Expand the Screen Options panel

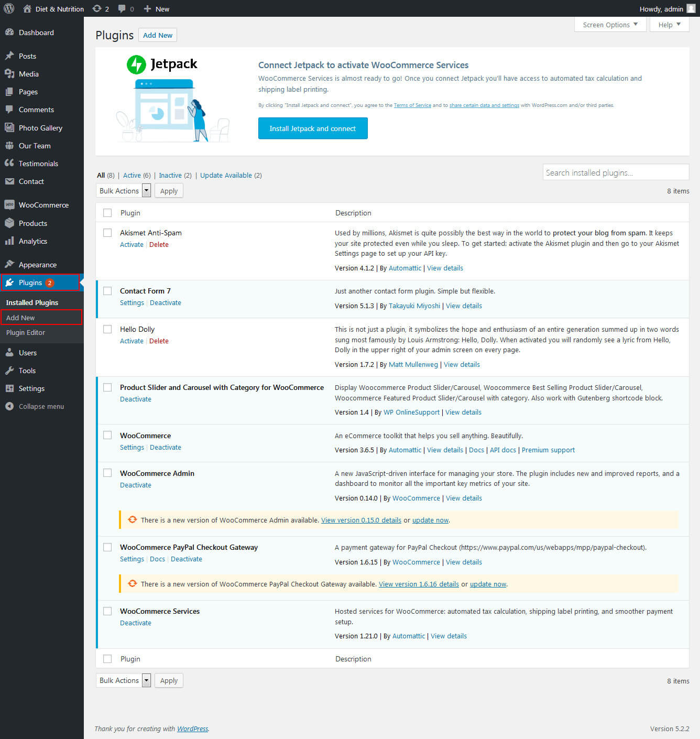[x=610, y=25]
